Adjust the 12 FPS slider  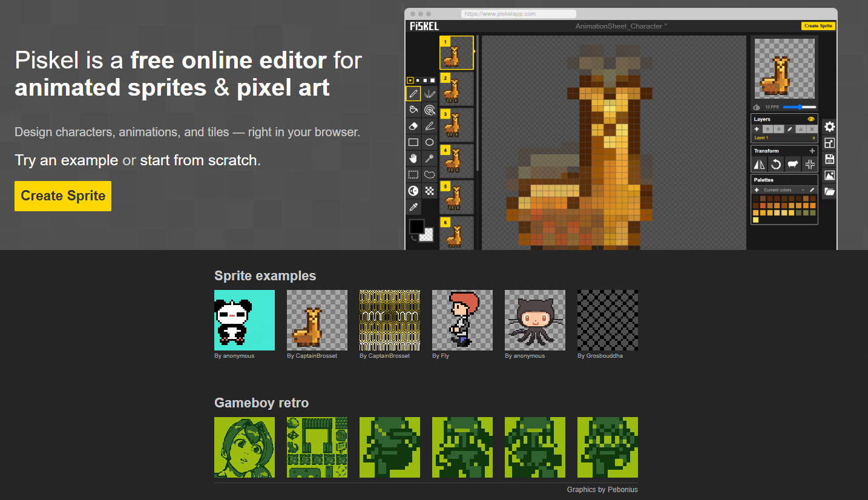coord(800,107)
